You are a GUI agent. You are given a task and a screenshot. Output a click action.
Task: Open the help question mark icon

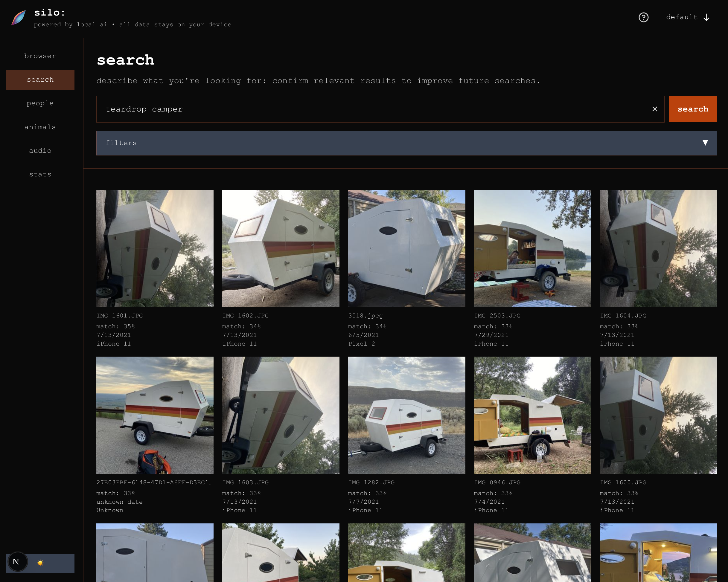tap(643, 17)
